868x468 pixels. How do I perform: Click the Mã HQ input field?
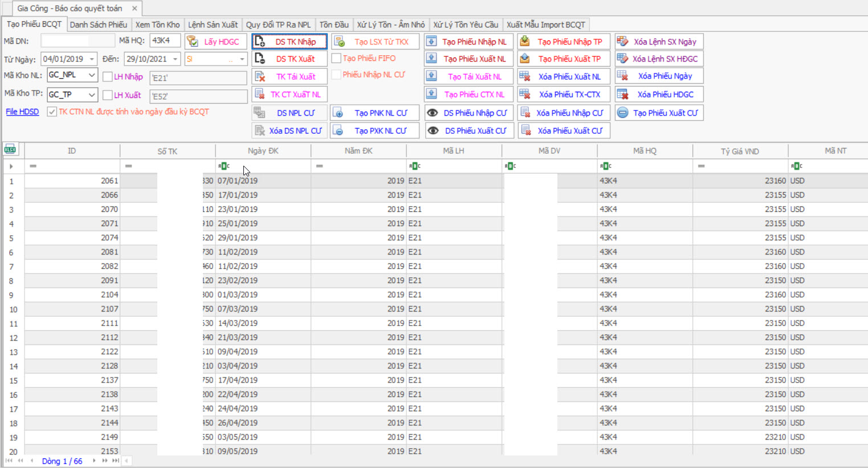165,41
